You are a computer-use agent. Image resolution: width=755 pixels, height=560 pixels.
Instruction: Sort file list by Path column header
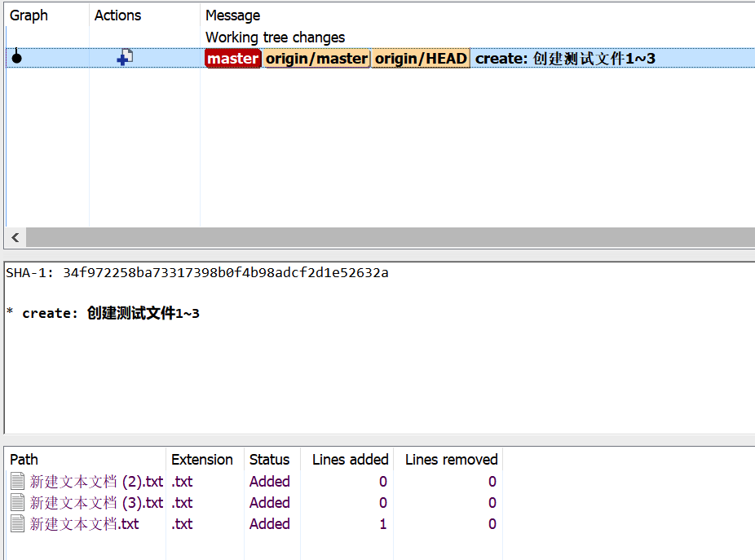tap(24, 460)
